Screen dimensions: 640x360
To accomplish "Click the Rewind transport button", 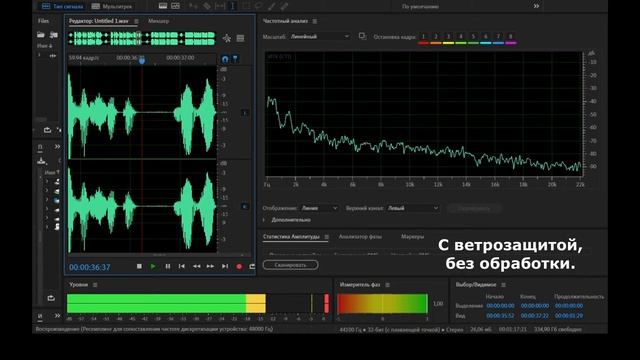I will (x=196, y=266).
